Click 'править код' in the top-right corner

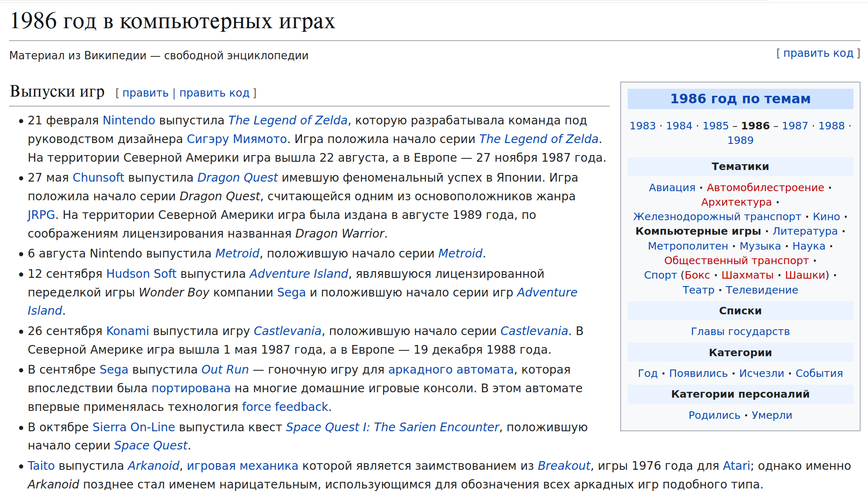[x=818, y=53]
